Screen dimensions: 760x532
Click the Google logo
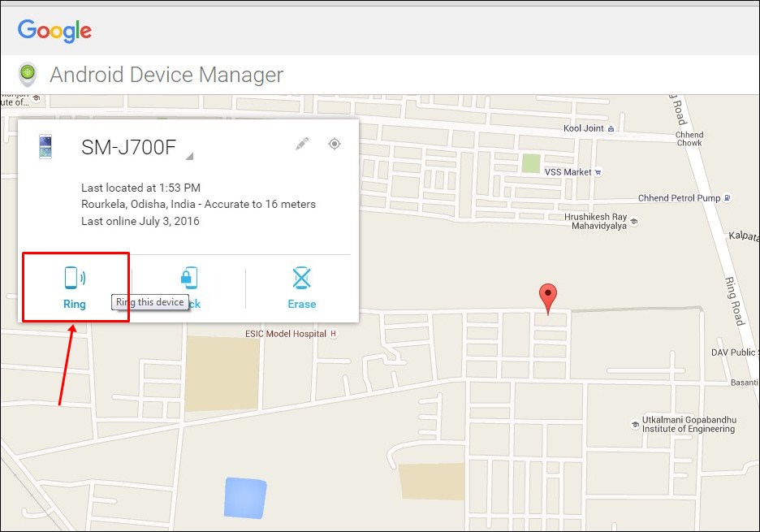pos(54,31)
